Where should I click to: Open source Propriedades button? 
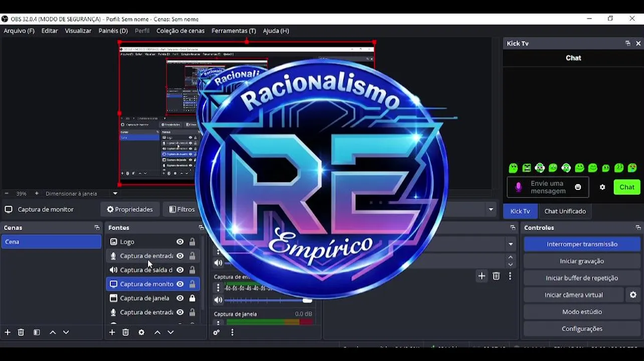130,210
